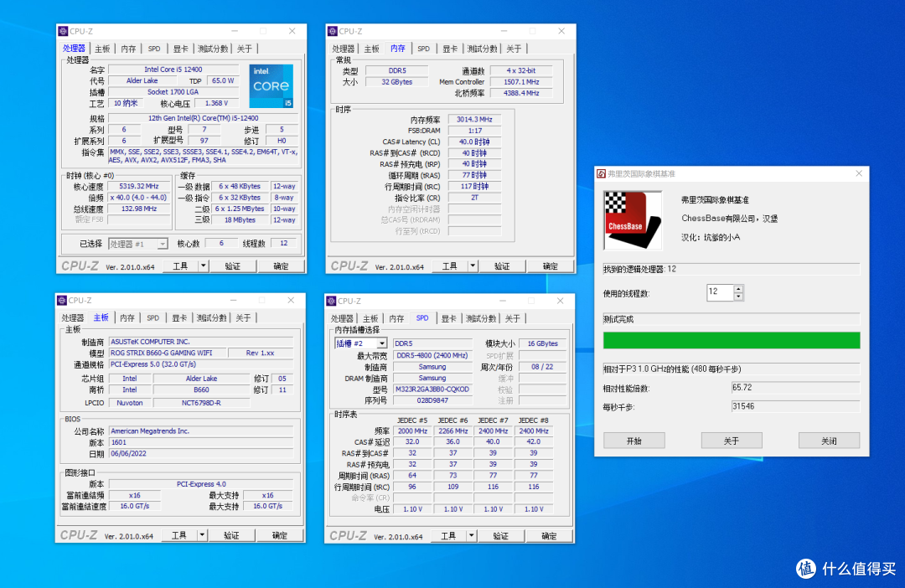Decrease thread count with the down spinner arrow
Viewport: 905px width, 588px height.
click(738, 297)
